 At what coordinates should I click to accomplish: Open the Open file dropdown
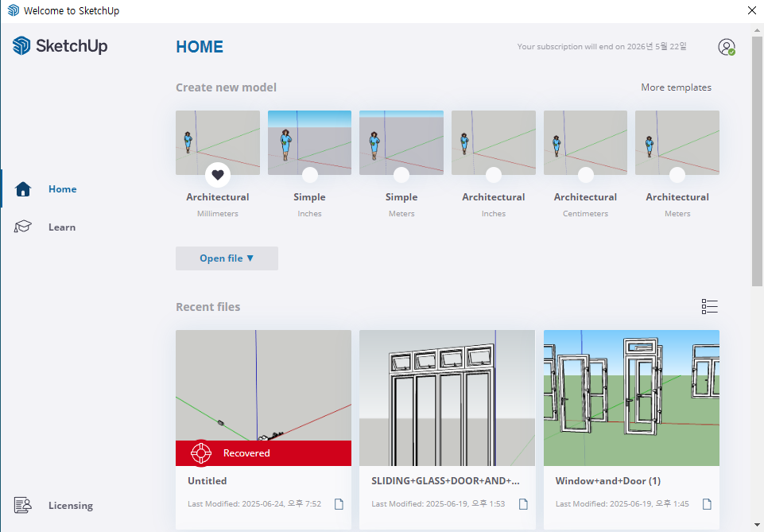coord(227,258)
